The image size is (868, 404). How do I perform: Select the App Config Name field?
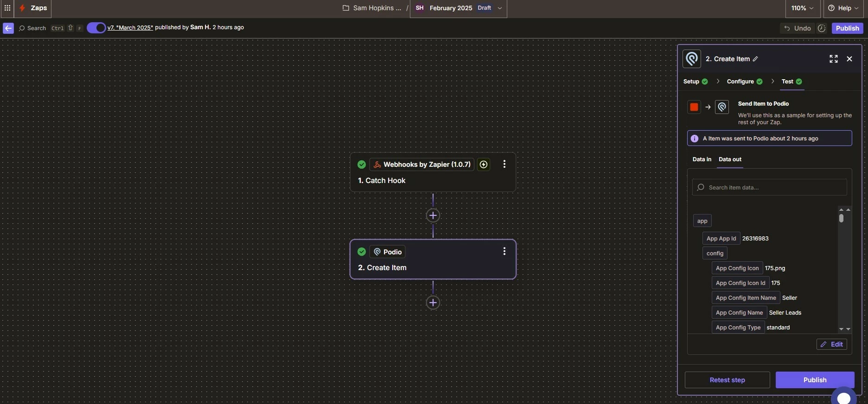click(739, 313)
